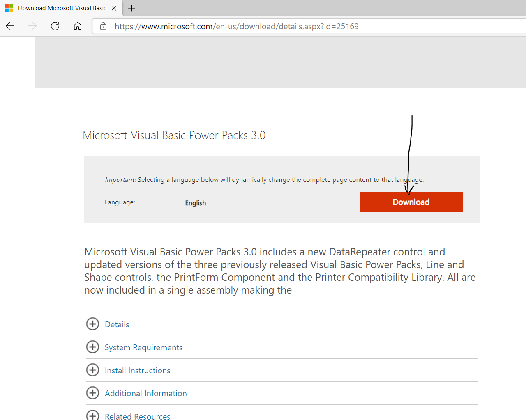Open a new tab with plus icon

(131, 8)
